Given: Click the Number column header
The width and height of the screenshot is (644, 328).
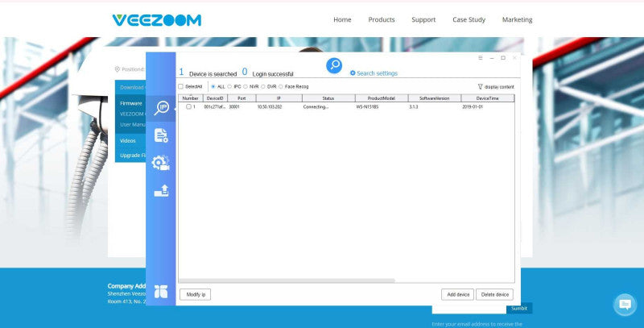Looking at the screenshot, I should pos(191,98).
